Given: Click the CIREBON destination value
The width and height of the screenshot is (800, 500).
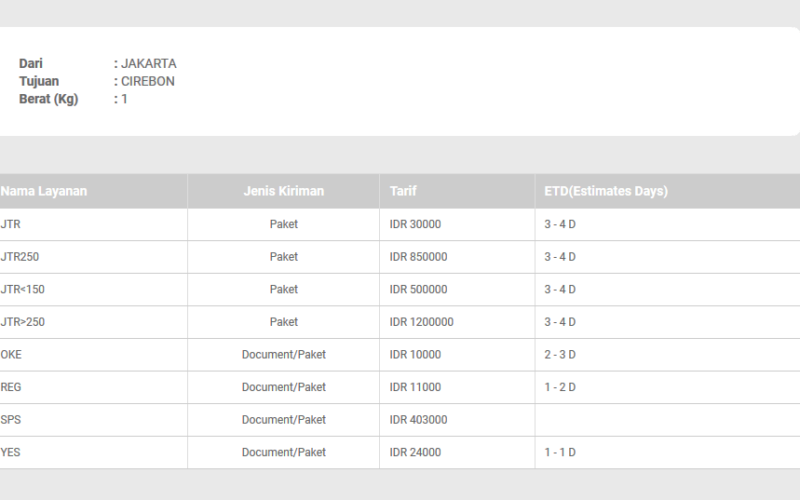Looking at the screenshot, I should [147, 82].
